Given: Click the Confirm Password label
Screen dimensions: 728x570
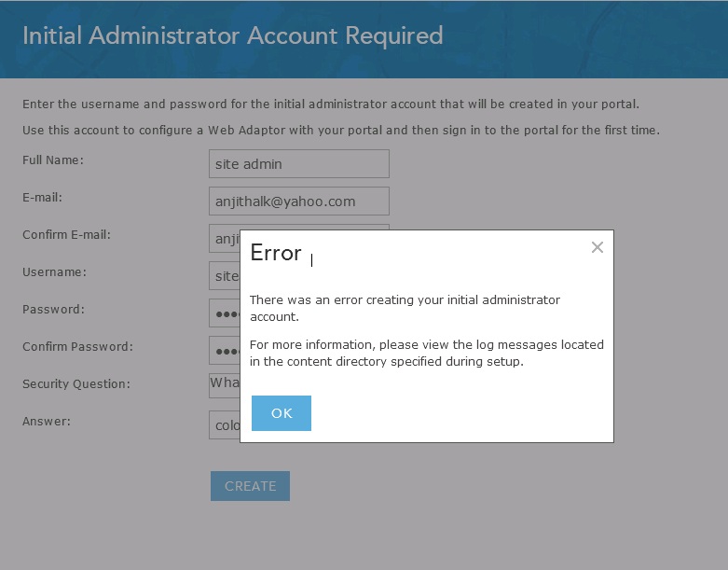Looking at the screenshot, I should coord(77,346).
